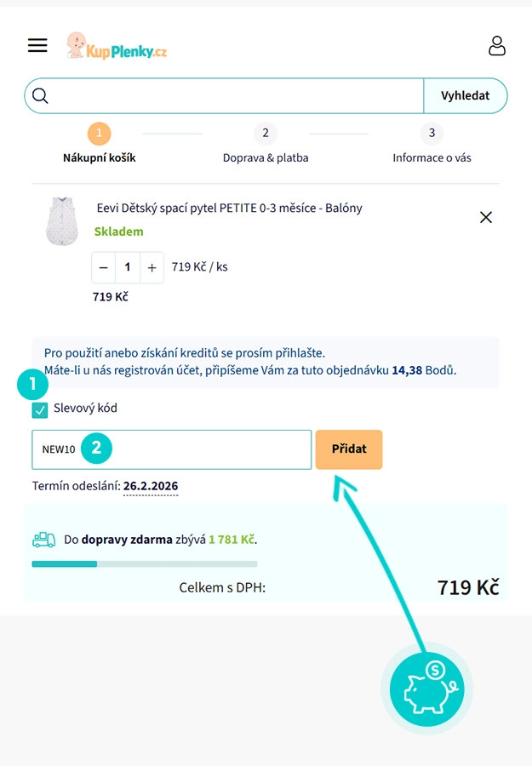
Task: Open the hamburger navigation menu
Action: 37,45
